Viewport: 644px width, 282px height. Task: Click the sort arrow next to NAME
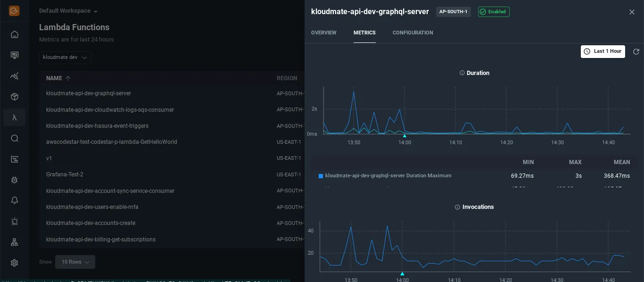(x=68, y=78)
